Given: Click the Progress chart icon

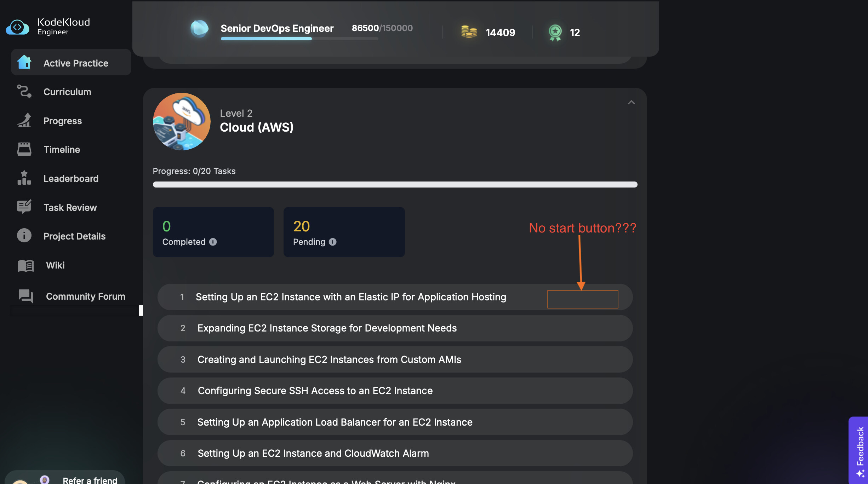Looking at the screenshot, I should pos(24,120).
